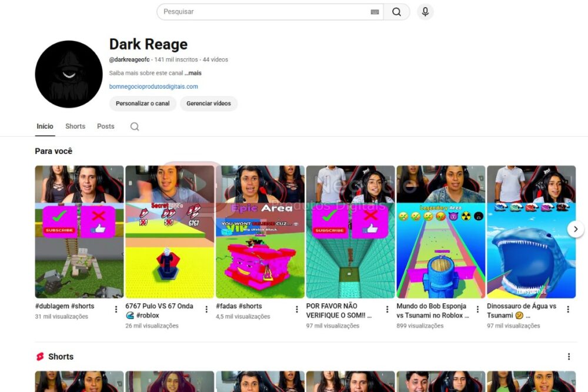
Task: Open options menu for #dublagem #shorts video
Action: coord(116,309)
